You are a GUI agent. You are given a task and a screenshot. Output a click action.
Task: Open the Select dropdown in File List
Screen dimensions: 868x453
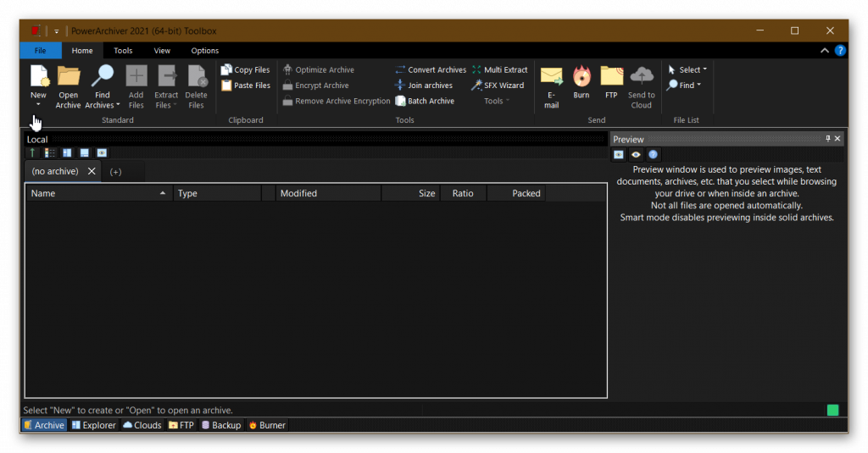pyautogui.click(x=687, y=70)
